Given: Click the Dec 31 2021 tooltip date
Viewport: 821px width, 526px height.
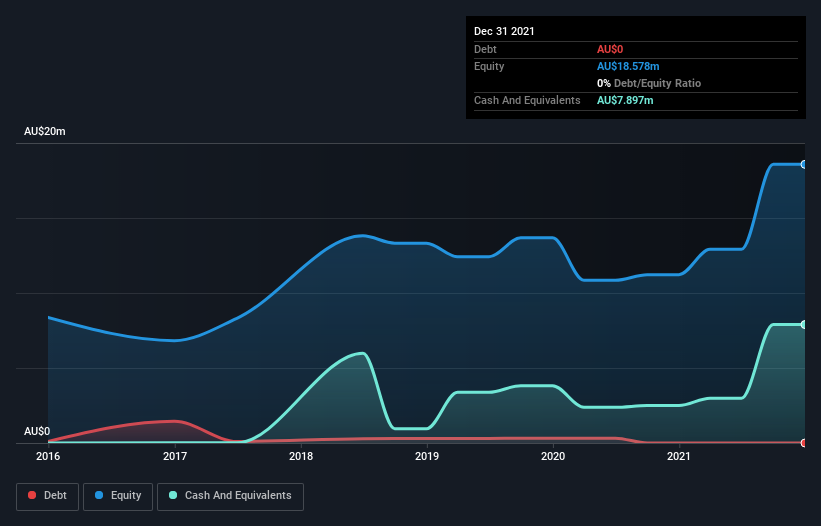Looking at the screenshot, I should (x=504, y=31).
